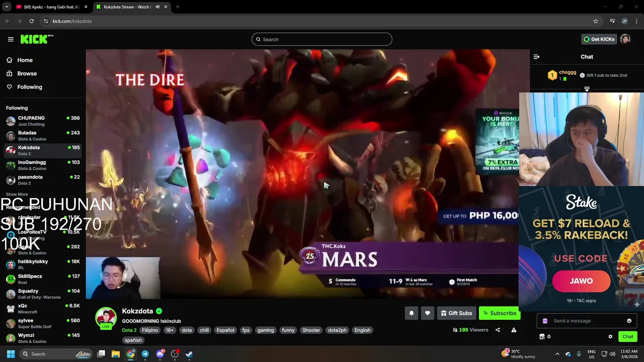Collapse the chat panel via arrow icon
The width and height of the screenshot is (644, 362).
pos(536,57)
